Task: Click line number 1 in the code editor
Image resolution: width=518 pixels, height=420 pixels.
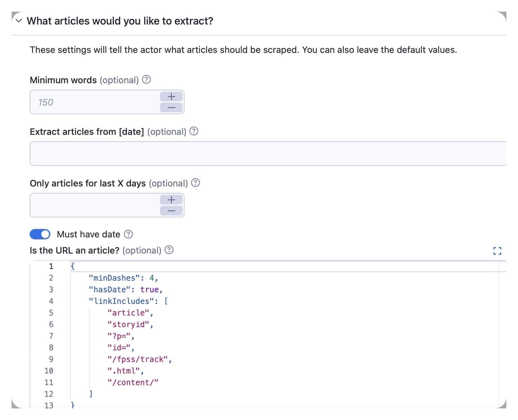Action: point(51,266)
